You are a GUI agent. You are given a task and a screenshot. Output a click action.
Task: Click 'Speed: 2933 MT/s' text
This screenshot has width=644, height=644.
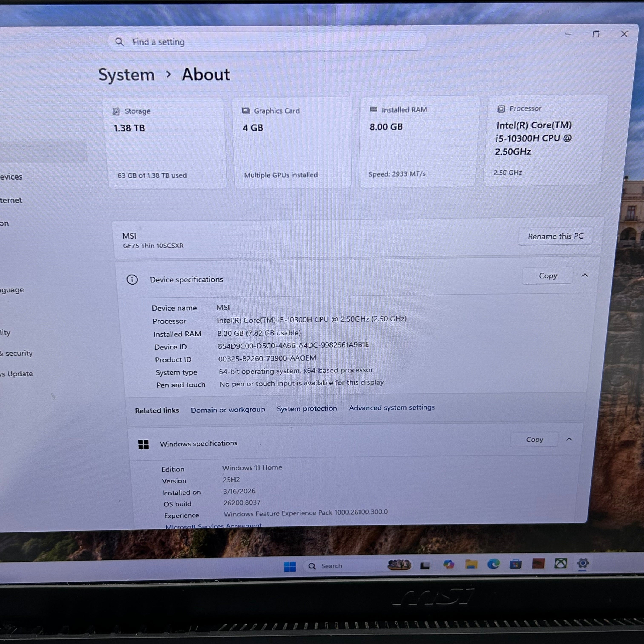397,174
